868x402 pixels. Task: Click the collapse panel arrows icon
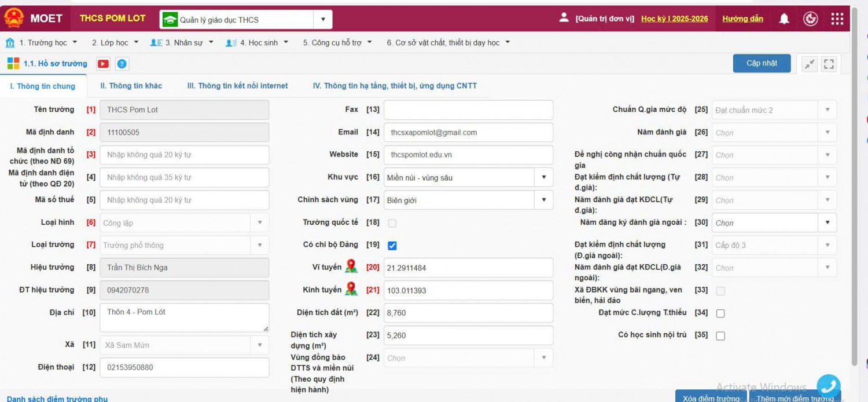[x=809, y=64]
